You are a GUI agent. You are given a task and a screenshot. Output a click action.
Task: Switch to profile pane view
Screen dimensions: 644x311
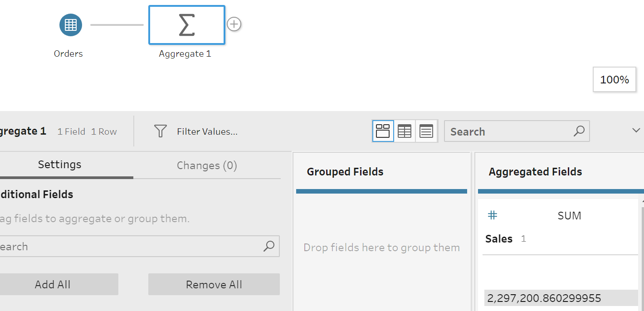pyautogui.click(x=383, y=131)
